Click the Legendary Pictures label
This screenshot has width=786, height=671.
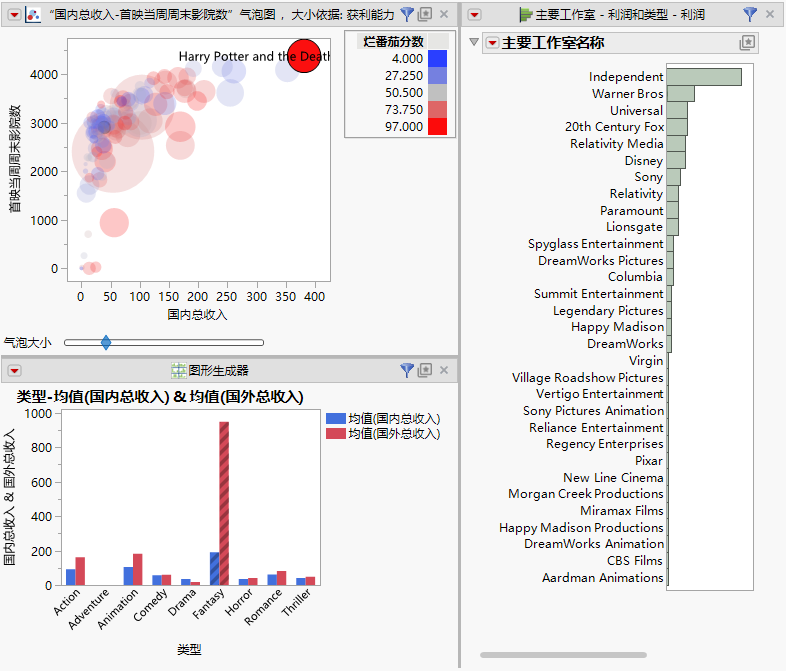[608, 311]
